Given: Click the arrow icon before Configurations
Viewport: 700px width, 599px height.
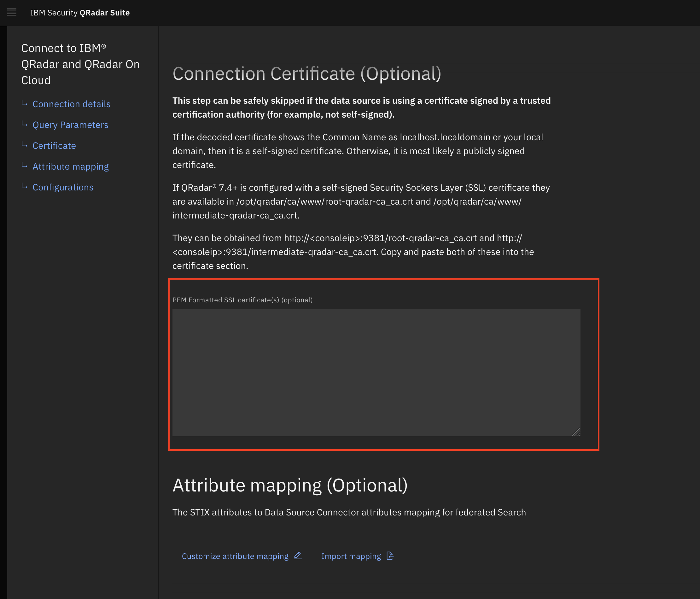Looking at the screenshot, I should coord(24,186).
